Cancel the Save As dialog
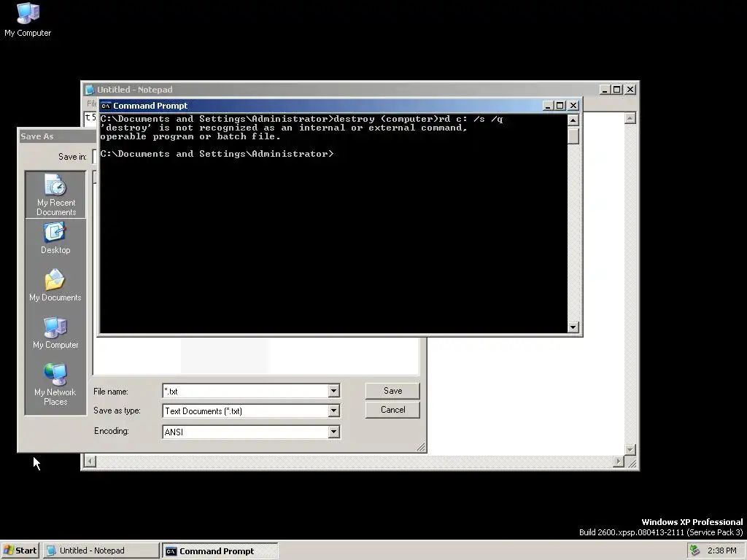747x560 pixels. tap(392, 410)
